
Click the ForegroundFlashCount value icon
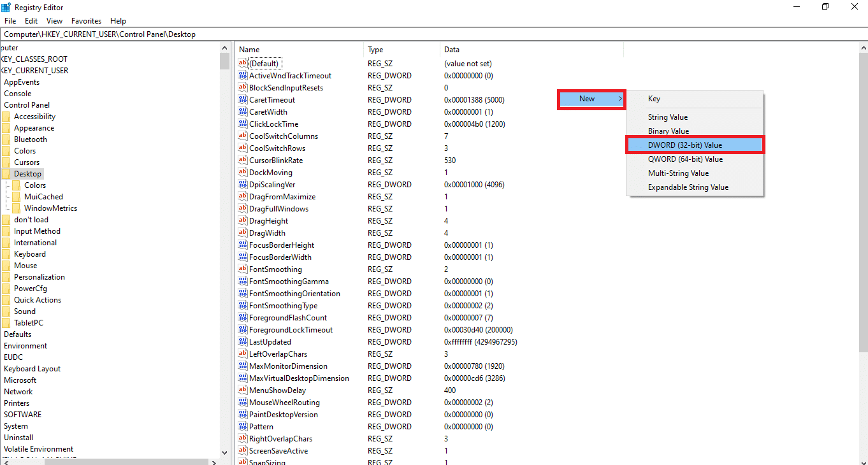pos(242,318)
